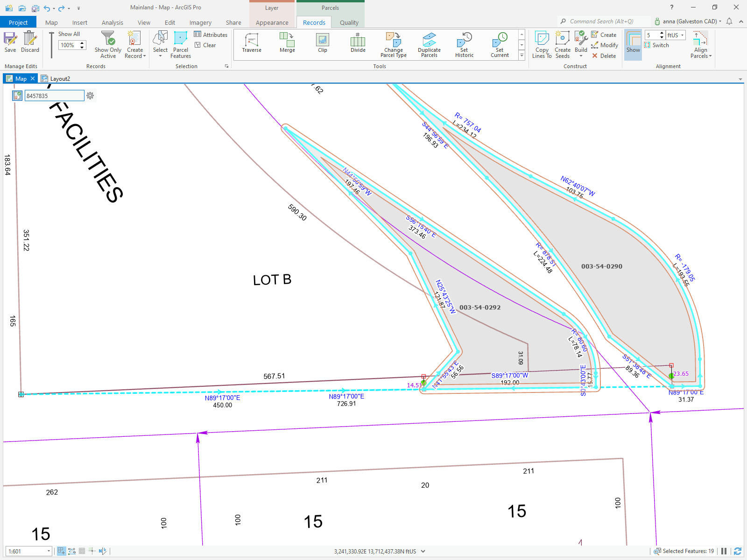
Task: Clear the current selection
Action: point(205,45)
